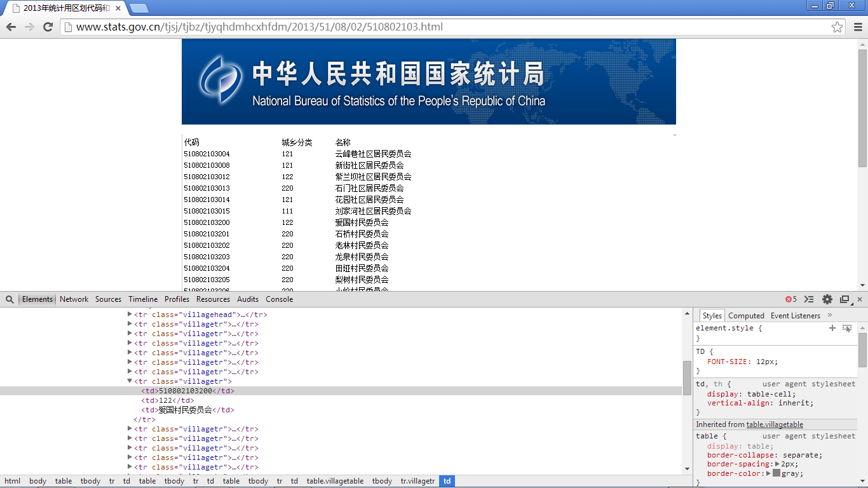Switch to the Computed styles tab
Viewport: 868px width, 488px height.
746,315
